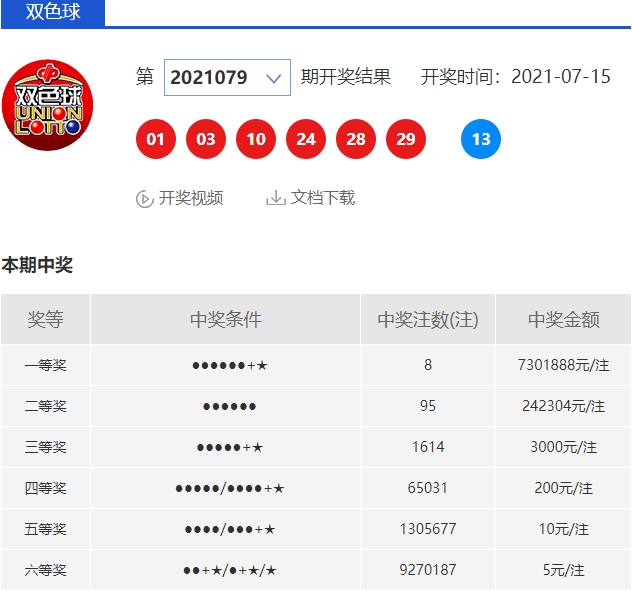Click the play icon beside 开奖视频
Screen dimensions: 632x591
tap(144, 199)
